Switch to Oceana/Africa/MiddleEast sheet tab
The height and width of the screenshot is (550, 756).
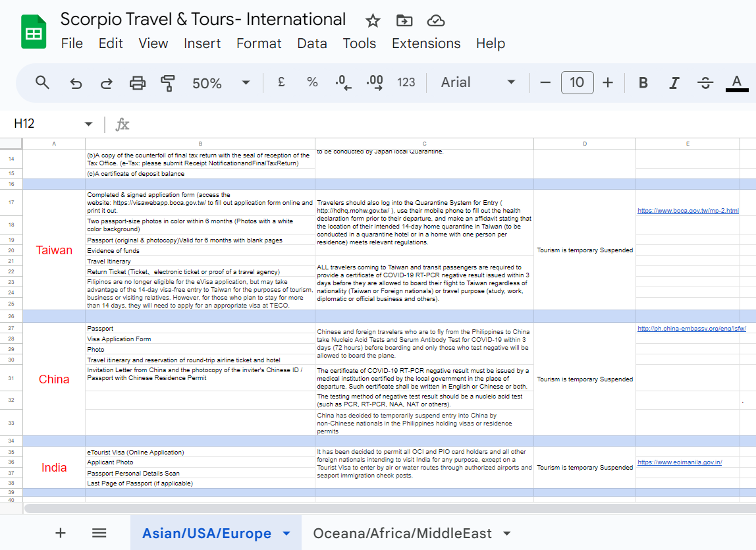click(x=402, y=533)
